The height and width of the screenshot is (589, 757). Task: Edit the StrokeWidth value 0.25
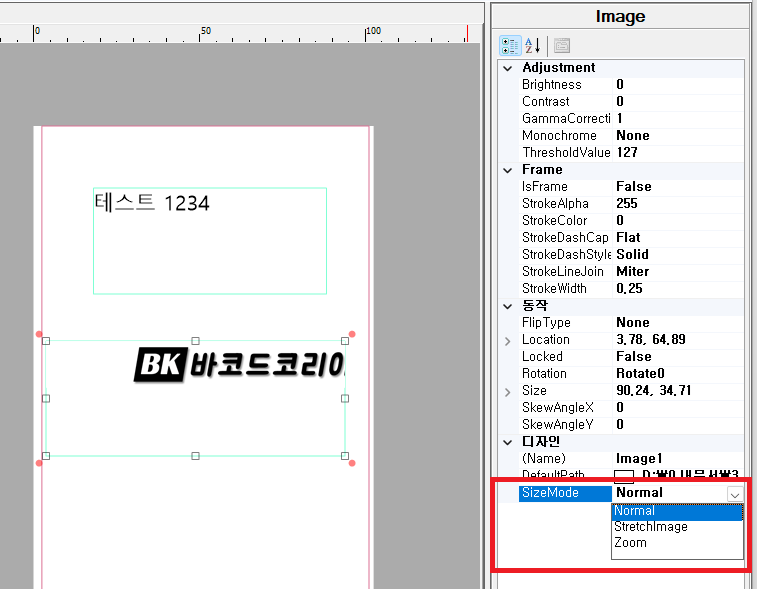coord(678,289)
